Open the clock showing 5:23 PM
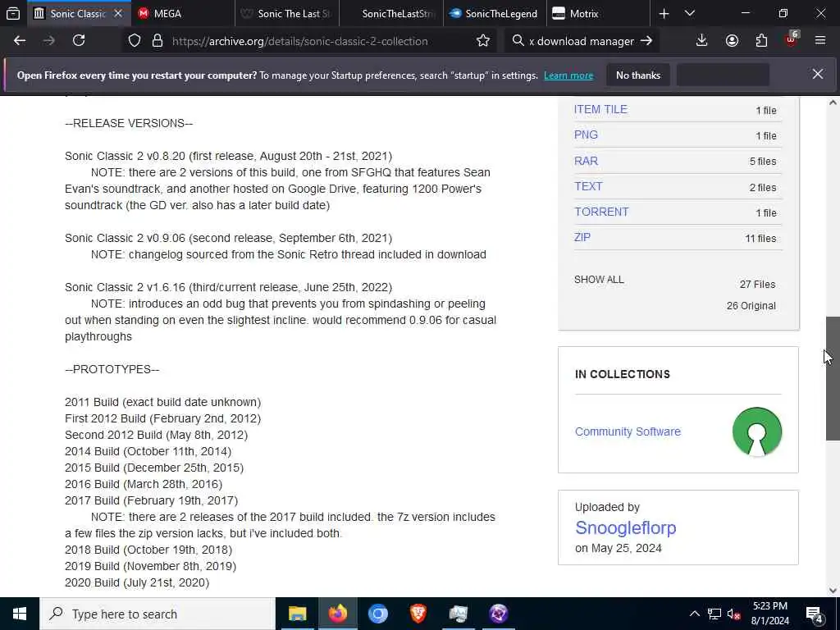Screen dimensions: 840x630 769,614
